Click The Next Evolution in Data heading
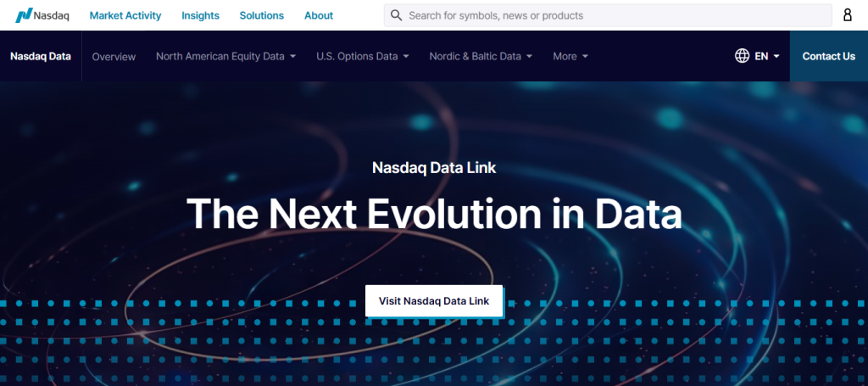 [434, 213]
